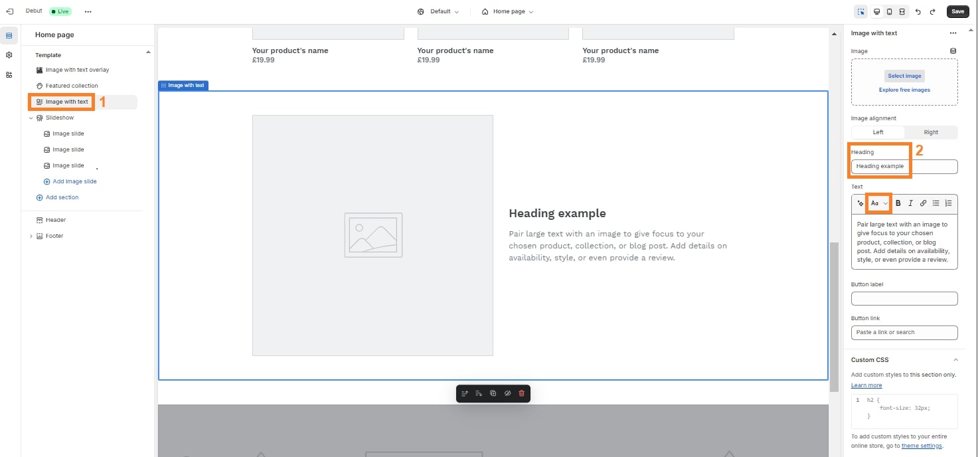The height and width of the screenshot is (457, 980).
Task: Hide the Image with text section
Action: click(x=507, y=393)
